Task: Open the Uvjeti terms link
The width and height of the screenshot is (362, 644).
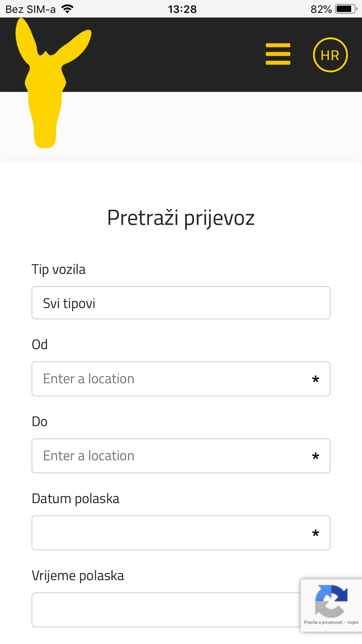Action: (353, 623)
